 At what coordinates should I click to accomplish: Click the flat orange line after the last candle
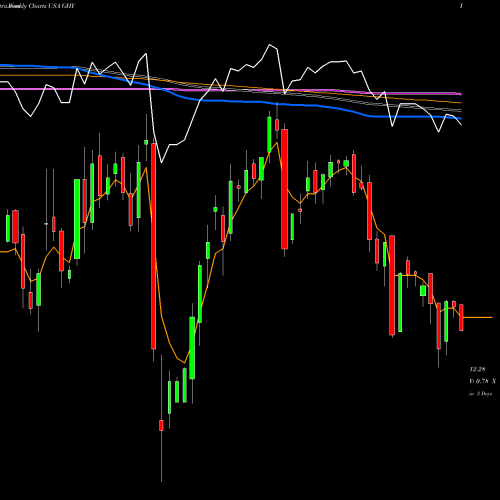[x=478, y=318]
